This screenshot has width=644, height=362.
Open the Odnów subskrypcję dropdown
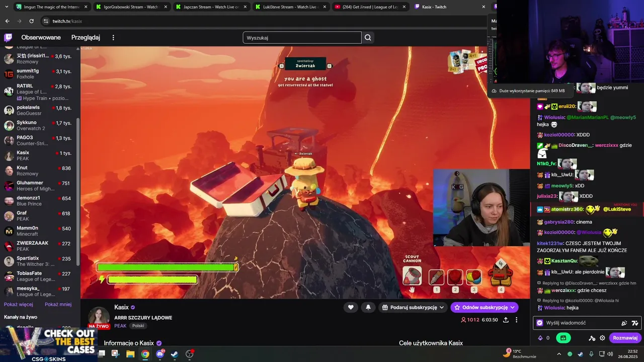click(485, 307)
